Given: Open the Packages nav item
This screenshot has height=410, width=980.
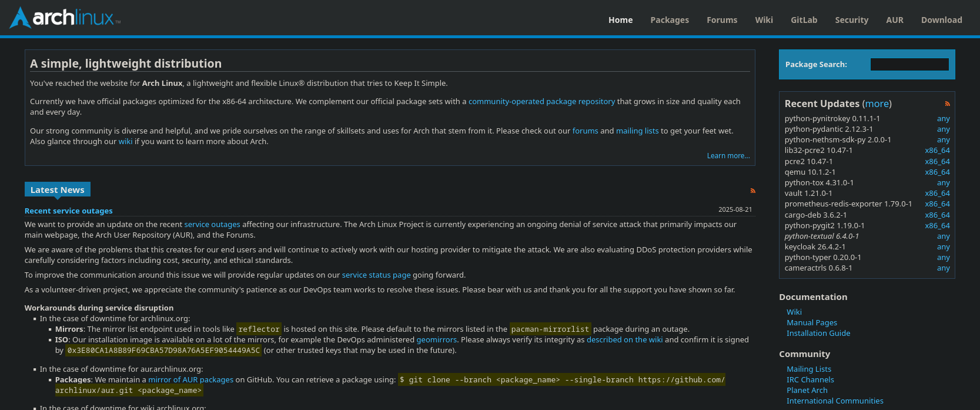Looking at the screenshot, I should (670, 20).
